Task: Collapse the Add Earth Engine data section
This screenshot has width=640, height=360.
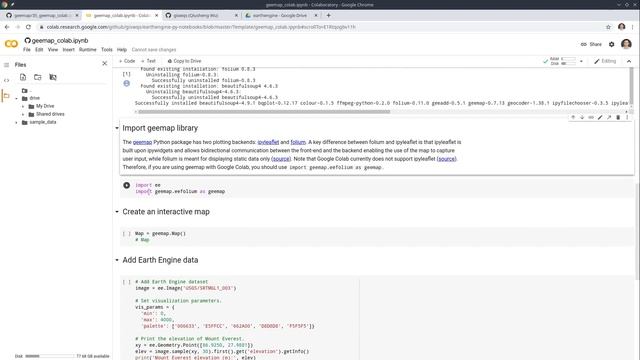Action: point(117,260)
